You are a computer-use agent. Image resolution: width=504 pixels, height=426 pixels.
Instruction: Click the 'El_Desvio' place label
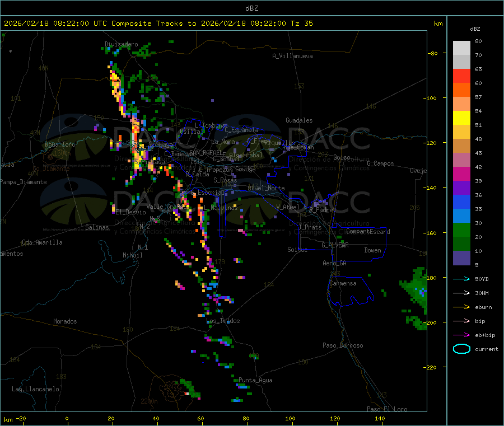tap(131, 212)
